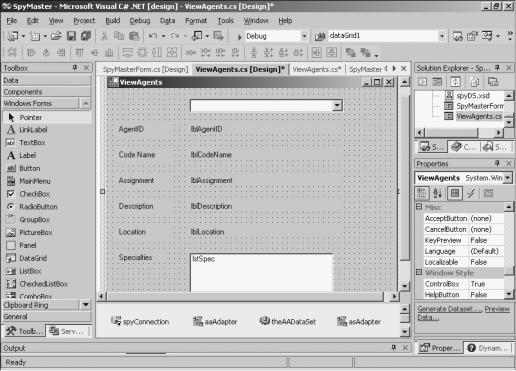
Task: Switch Properties to Alphabetic view
Action: pos(437,193)
